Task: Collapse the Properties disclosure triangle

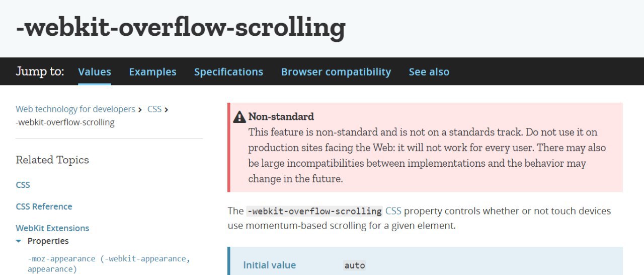Action: point(19,241)
